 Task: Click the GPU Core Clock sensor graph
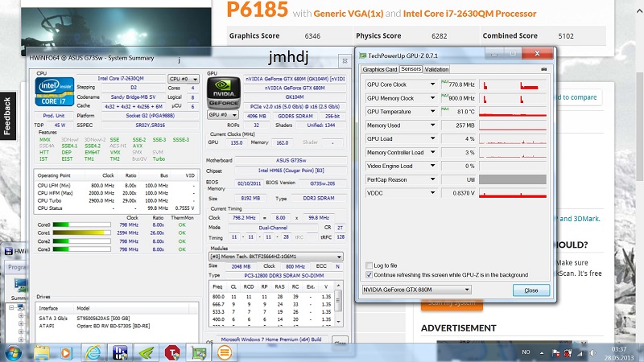tap(513, 84)
